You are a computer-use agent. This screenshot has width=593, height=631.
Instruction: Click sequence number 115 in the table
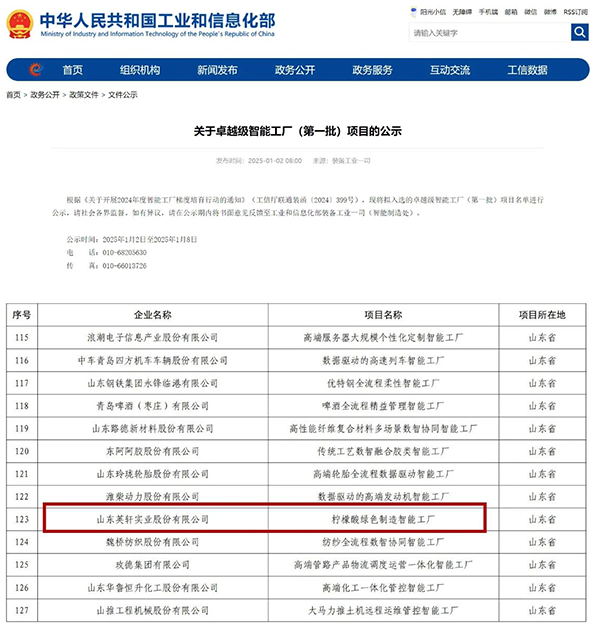tap(22, 337)
